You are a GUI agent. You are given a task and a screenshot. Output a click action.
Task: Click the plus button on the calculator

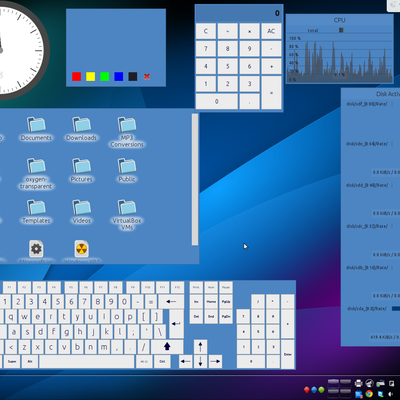tap(271, 66)
